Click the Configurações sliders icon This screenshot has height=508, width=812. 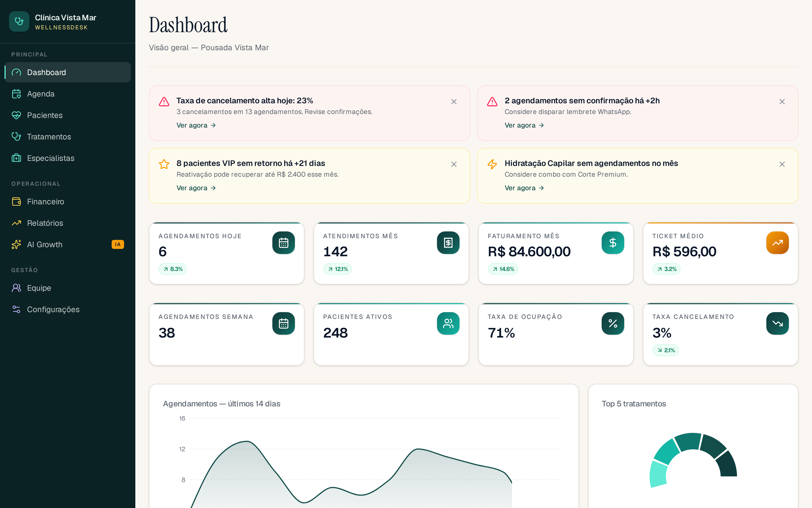click(x=16, y=309)
